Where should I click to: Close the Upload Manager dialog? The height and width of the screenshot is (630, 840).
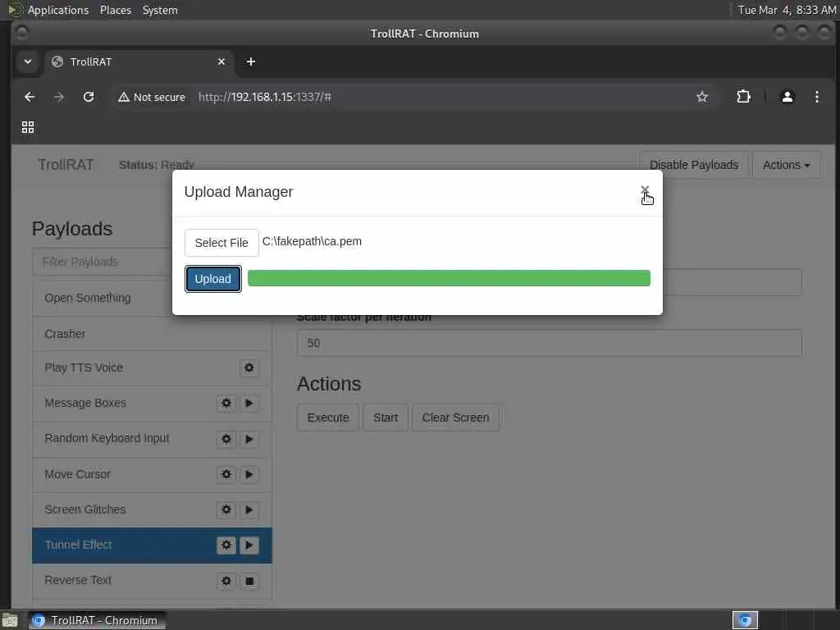(x=645, y=190)
